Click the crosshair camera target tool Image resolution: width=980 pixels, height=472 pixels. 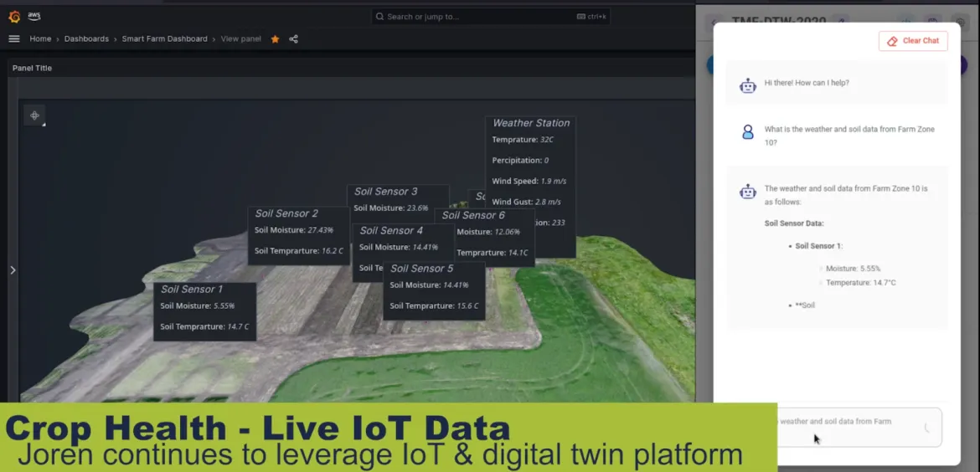(34, 115)
